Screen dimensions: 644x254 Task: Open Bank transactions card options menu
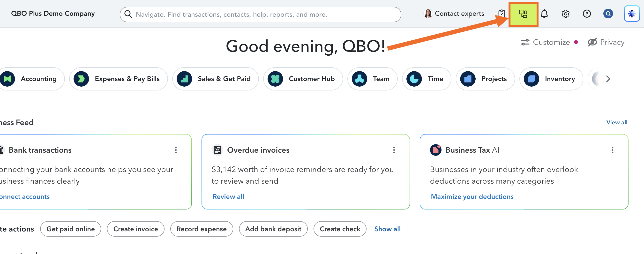click(176, 150)
